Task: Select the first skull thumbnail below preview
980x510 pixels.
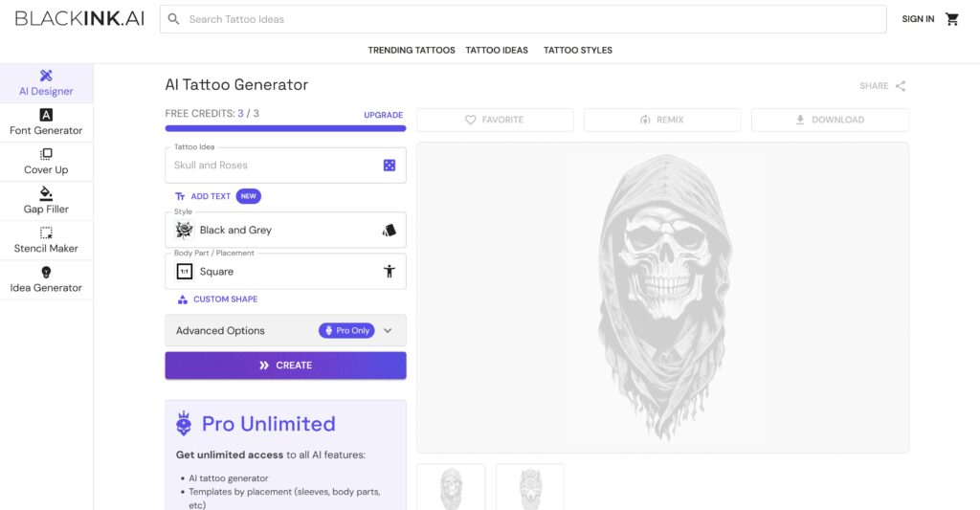Action: [451, 487]
